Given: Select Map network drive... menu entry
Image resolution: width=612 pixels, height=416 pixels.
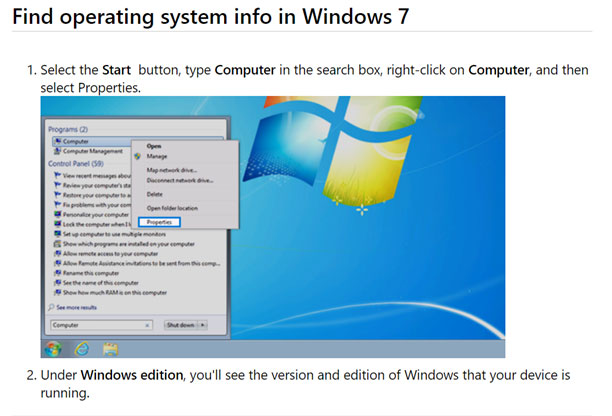Looking at the screenshot, I should pyautogui.click(x=172, y=170).
